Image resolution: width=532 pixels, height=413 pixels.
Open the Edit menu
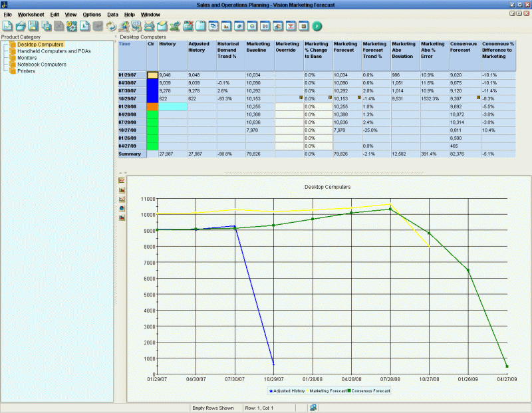[55, 15]
